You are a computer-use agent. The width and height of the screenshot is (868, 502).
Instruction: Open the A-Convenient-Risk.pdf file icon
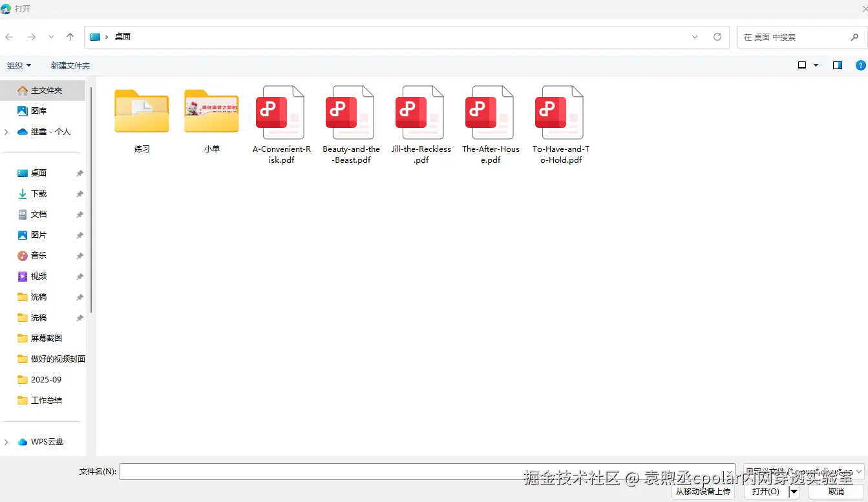coord(280,113)
